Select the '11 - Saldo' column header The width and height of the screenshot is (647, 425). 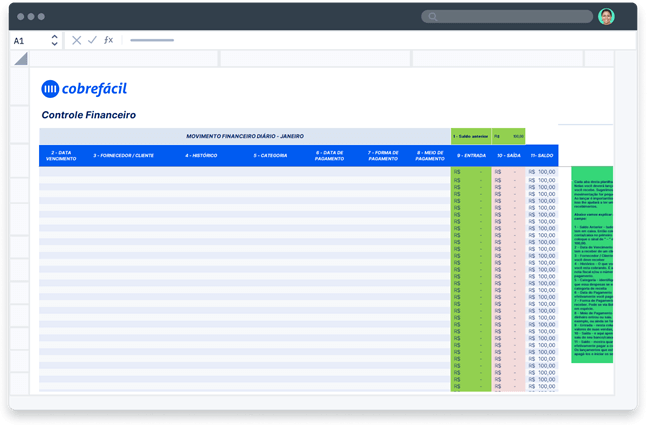click(541, 156)
